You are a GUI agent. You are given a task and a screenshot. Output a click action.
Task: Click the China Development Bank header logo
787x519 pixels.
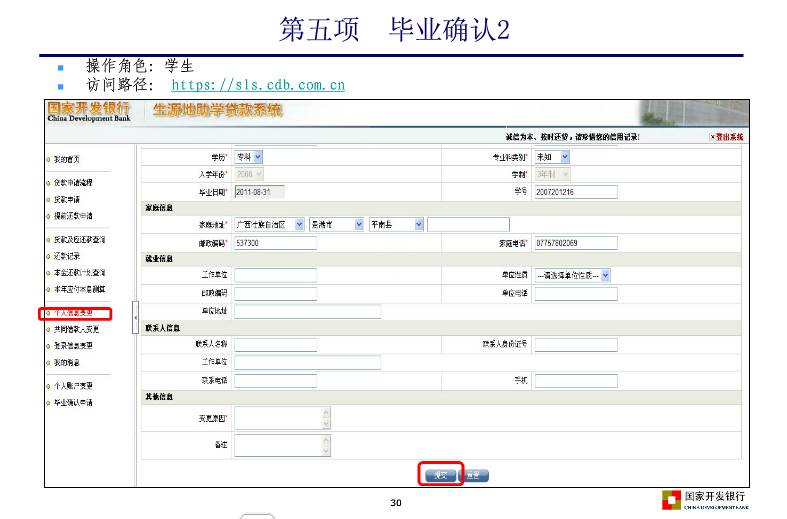(x=92, y=111)
